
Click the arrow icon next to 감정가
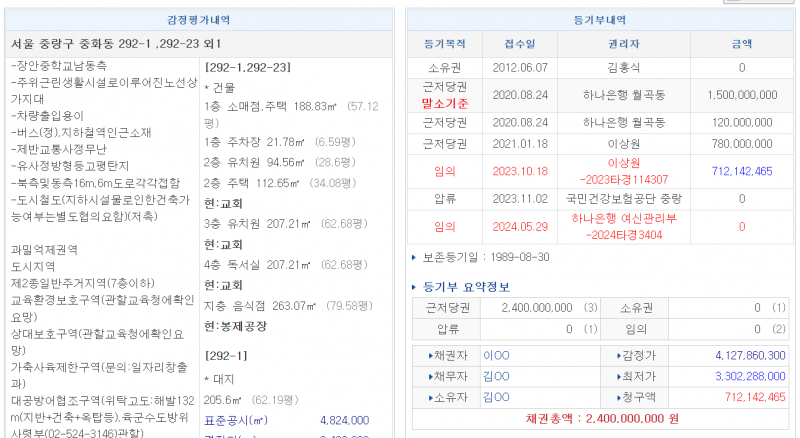click(618, 355)
